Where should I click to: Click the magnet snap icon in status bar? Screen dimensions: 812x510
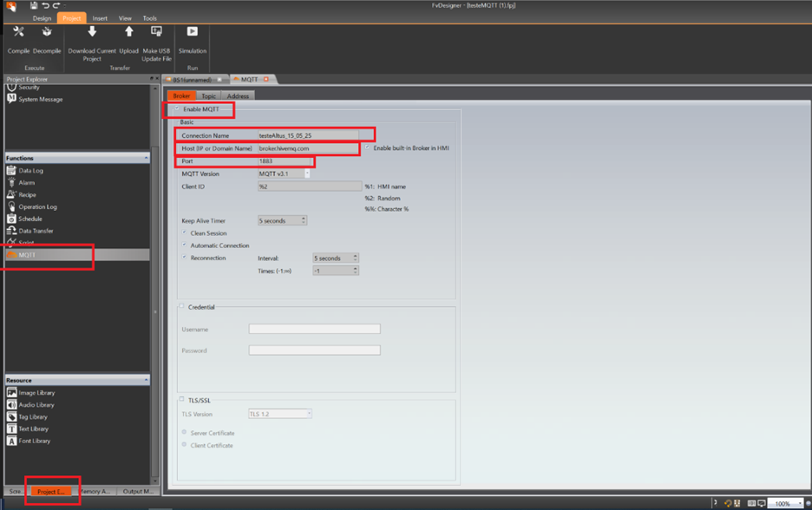click(728, 503)
